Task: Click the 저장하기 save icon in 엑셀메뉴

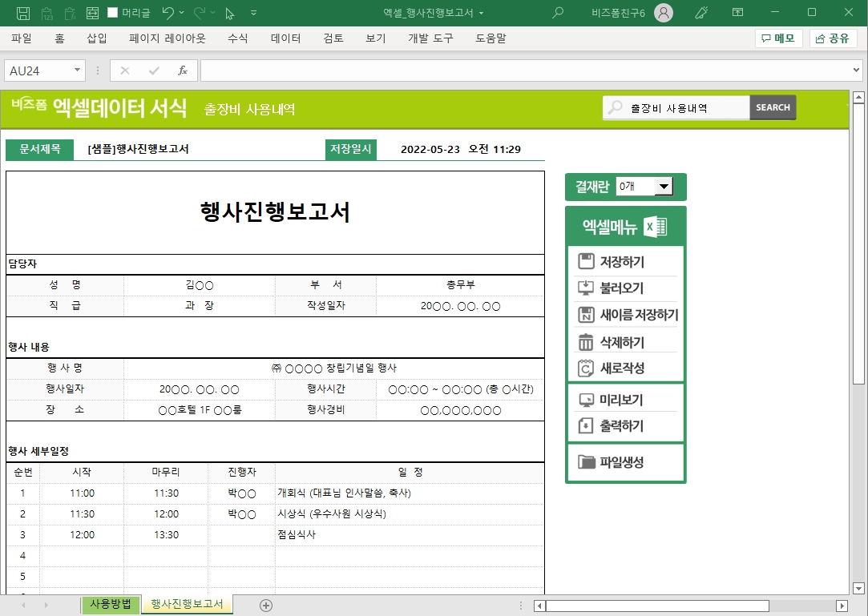Action: 586,261
